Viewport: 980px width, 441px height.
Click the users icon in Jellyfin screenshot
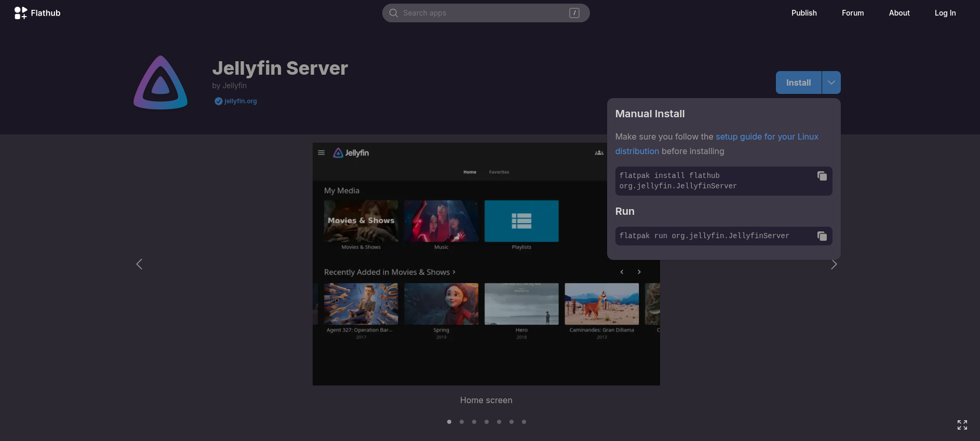[599, 153]
